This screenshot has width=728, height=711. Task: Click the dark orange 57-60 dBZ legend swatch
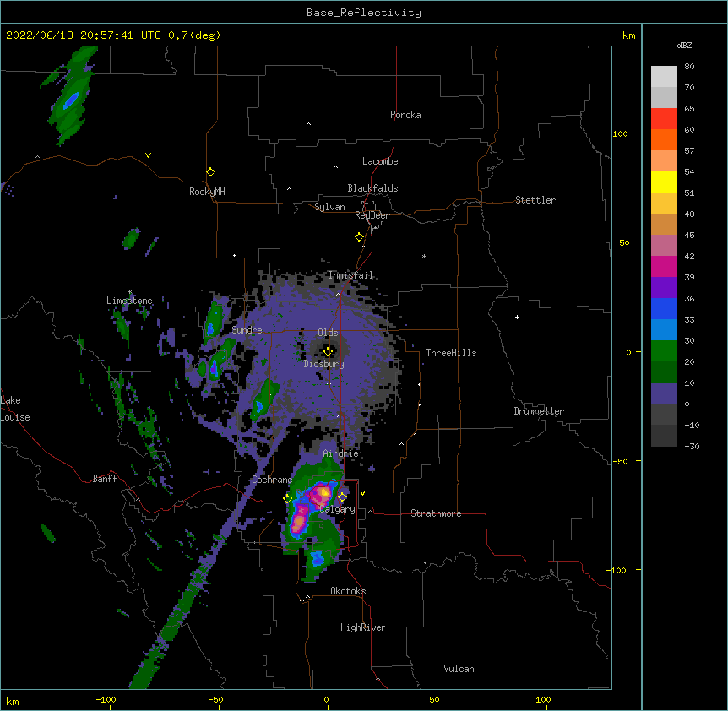664,139
